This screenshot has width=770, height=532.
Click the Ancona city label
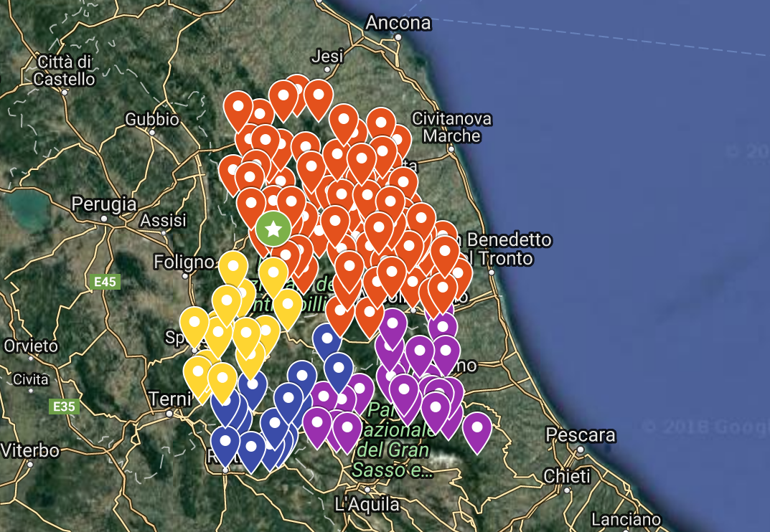coord(398,22)
